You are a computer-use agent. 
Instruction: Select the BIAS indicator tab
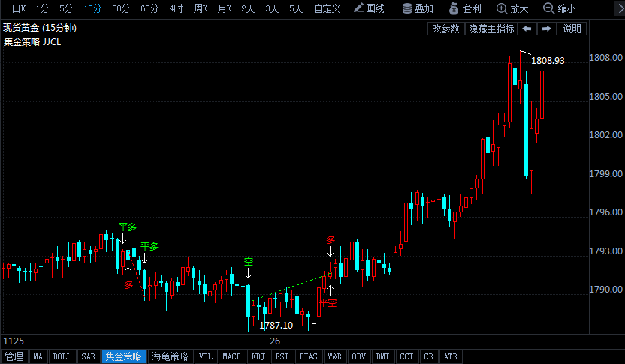point(308,356)
